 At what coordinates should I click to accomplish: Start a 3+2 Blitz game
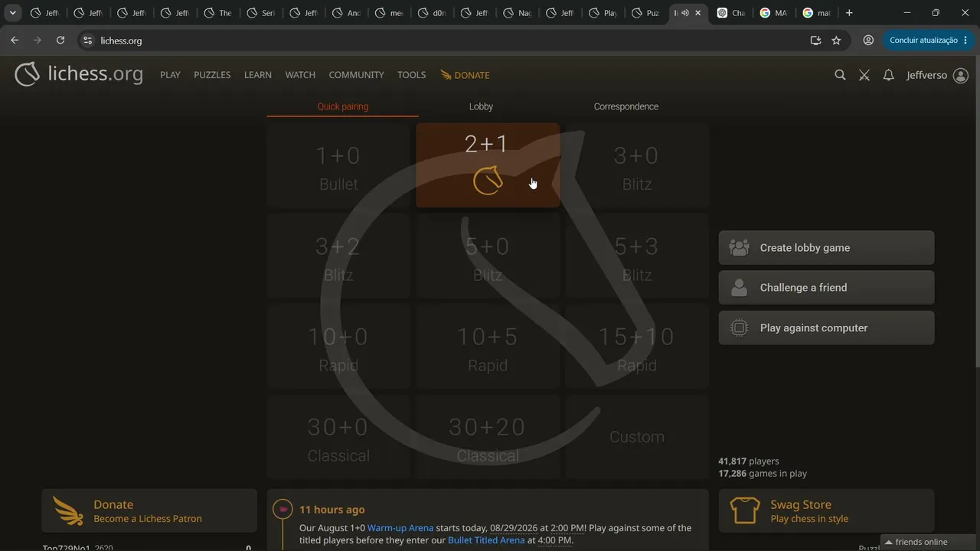pyautogui.click(x=338, y=256)
